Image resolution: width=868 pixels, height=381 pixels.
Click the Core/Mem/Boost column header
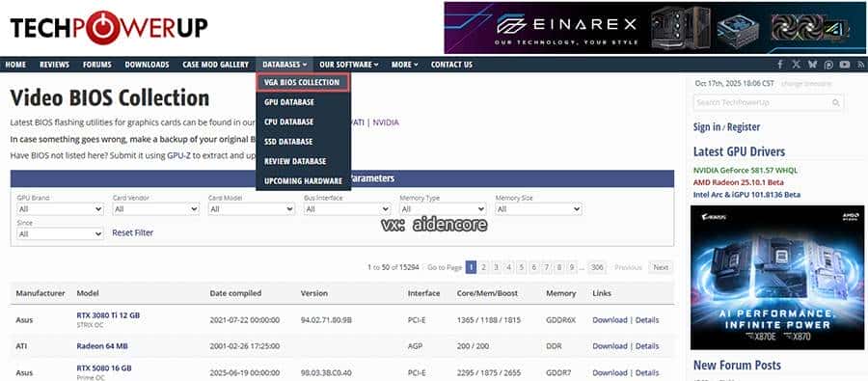tap(489, 293)
